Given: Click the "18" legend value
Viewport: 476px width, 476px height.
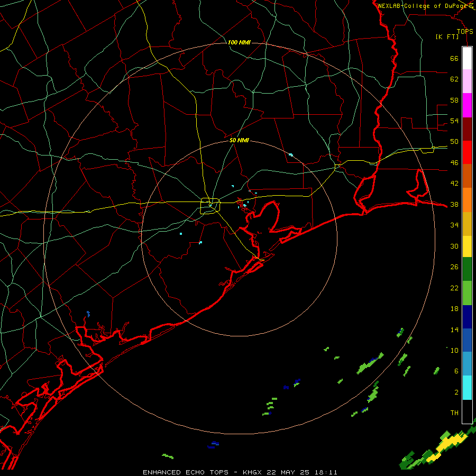Looking at the screenshot, I should click(x=454, y=308).
